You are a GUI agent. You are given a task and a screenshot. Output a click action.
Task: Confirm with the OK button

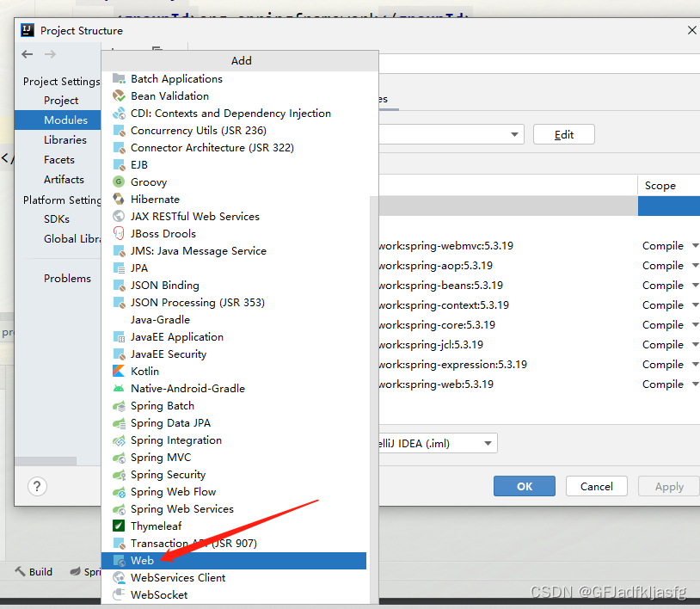pos(525,486)
